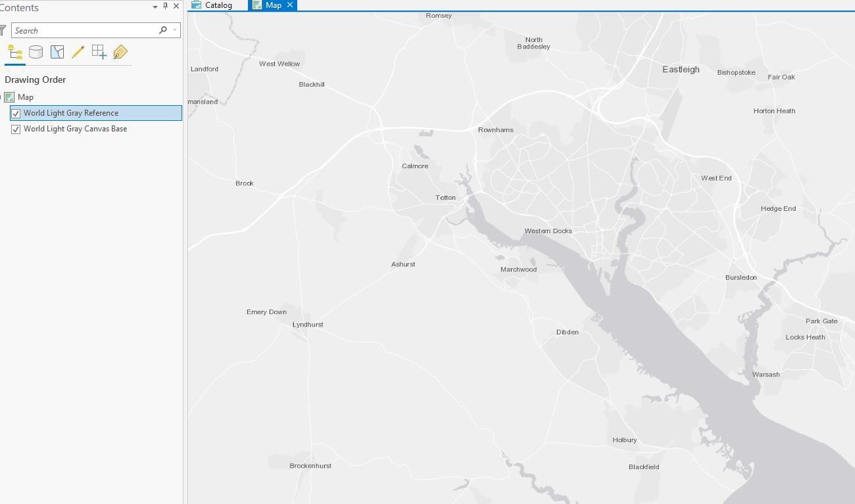This screenshot has width=855, height=504.
Task: Select the List By Drawing Order icon
Action: [14, 51]
